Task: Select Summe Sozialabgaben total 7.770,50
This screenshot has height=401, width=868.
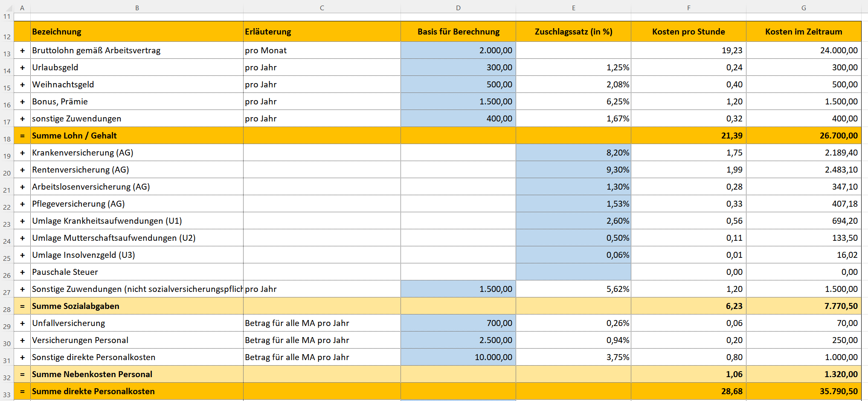Action: (x=804, y=306)
